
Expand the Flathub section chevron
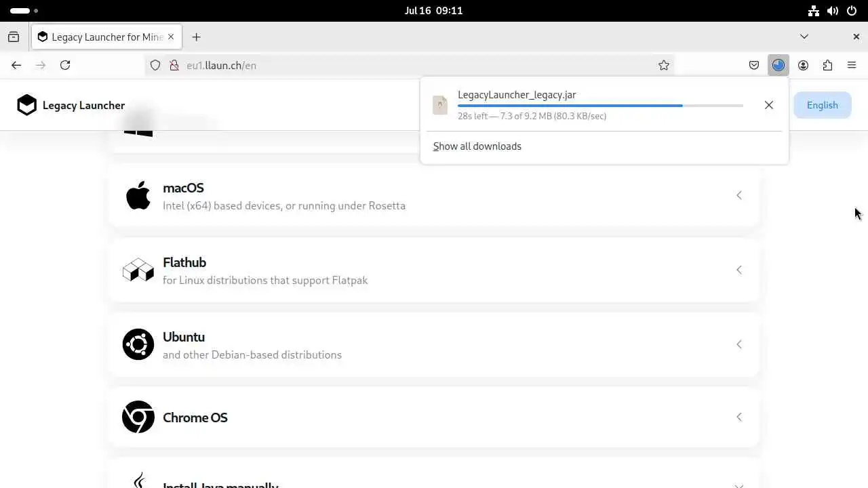(x=739, y=270)
